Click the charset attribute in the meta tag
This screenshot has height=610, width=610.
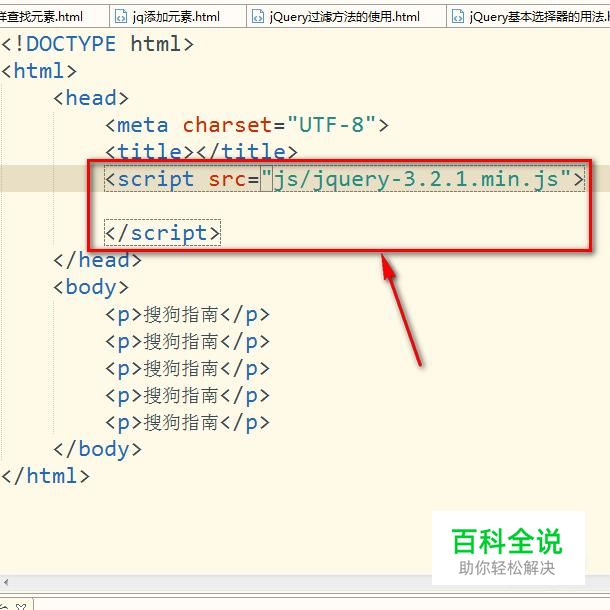coord(228,125)
